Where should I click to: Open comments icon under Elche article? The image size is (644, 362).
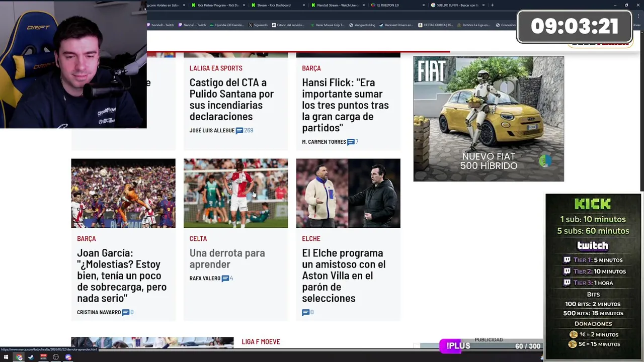[x=305, y=312]
